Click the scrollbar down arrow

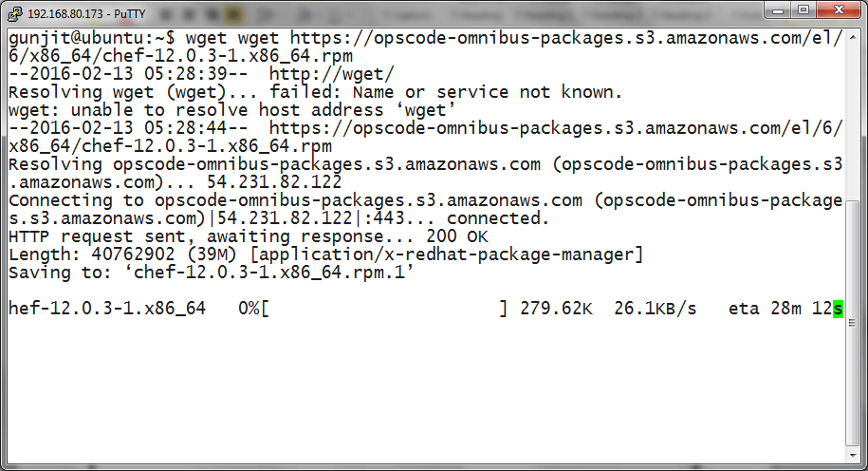point(853,453)
